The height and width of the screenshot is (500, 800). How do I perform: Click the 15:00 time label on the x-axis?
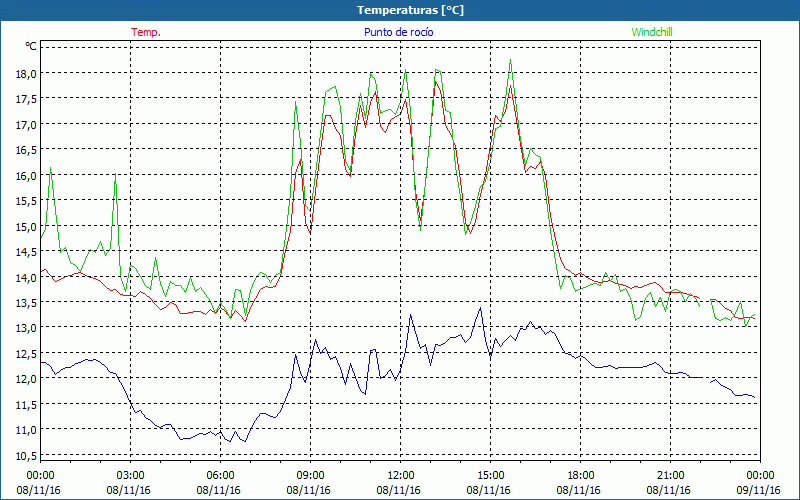pyautogui.click(x=490, y=476)
